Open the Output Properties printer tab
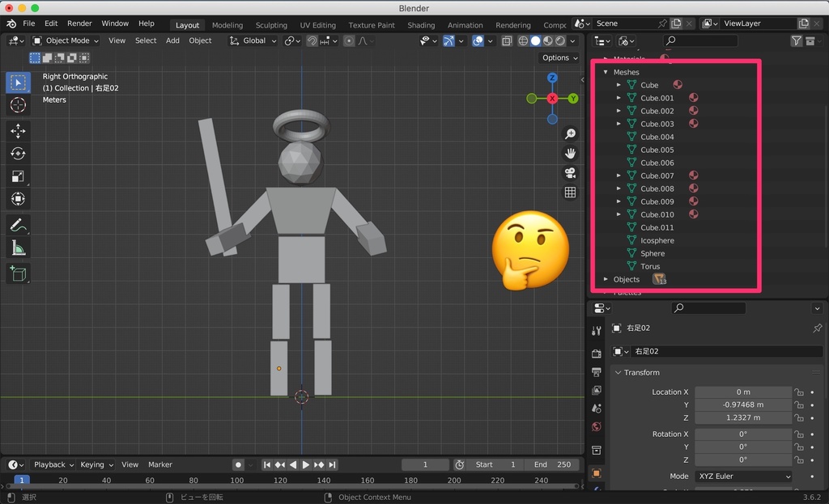The width and height of the screenshot is (829, 504). 597,371
